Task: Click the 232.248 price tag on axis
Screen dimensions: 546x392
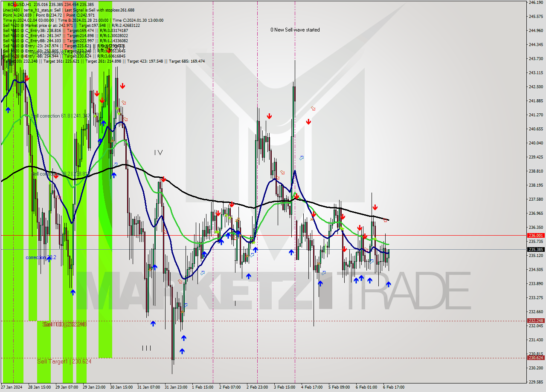Action: 536,321
